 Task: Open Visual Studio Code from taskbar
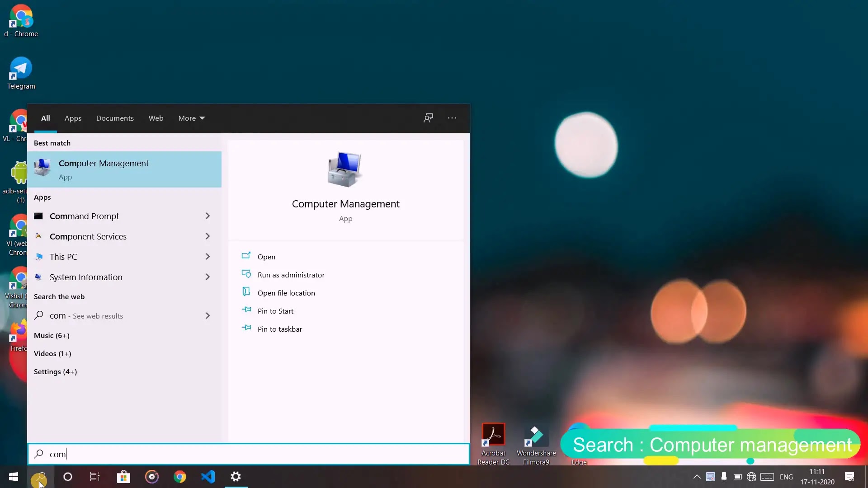[208, 477]
